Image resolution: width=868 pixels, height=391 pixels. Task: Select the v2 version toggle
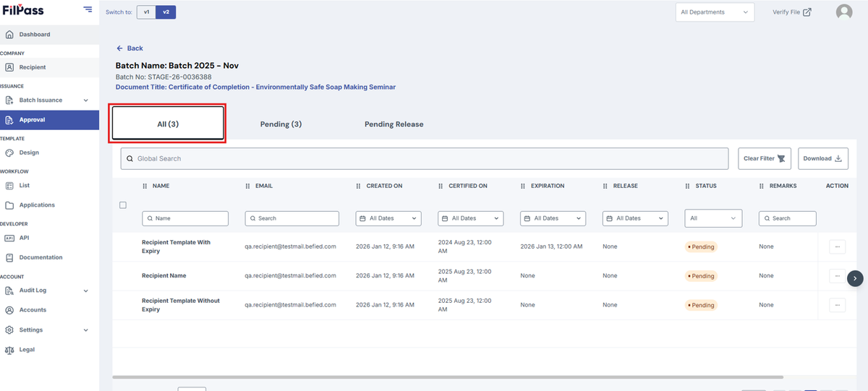click(166, 12)
